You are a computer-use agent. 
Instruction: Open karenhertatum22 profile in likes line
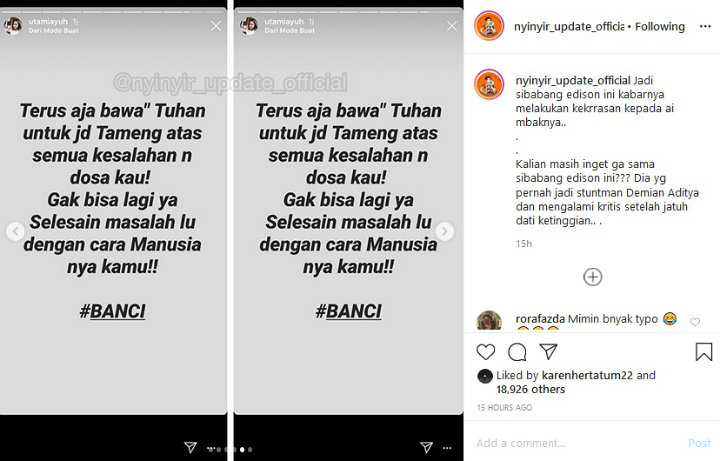[587, 375]
